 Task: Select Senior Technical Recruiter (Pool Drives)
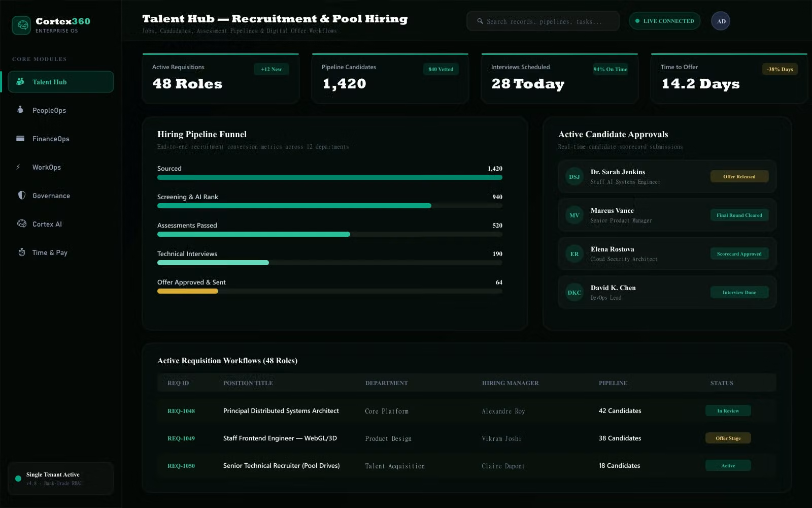[x=282, y=465]
